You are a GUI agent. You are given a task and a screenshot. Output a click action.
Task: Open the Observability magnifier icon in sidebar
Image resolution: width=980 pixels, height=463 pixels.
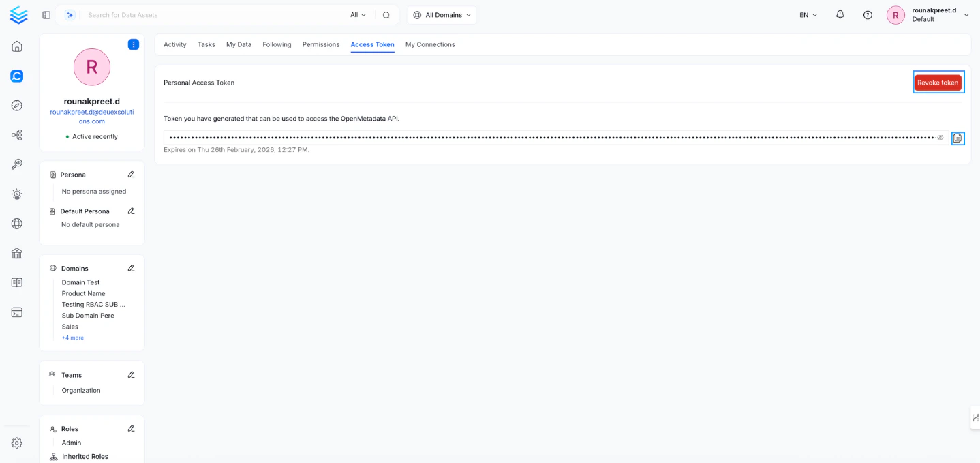pyautogui.click(x=17, y=164)
